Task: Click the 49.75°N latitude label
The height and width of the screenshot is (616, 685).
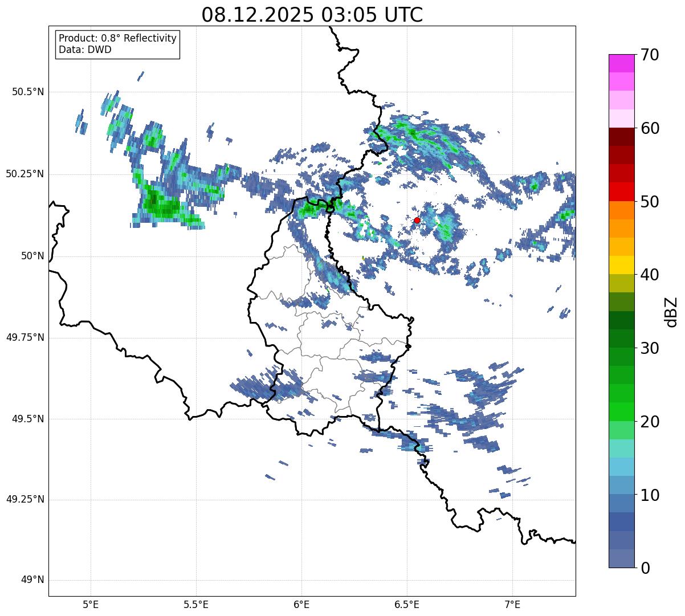Action: [x=25, y=337]
